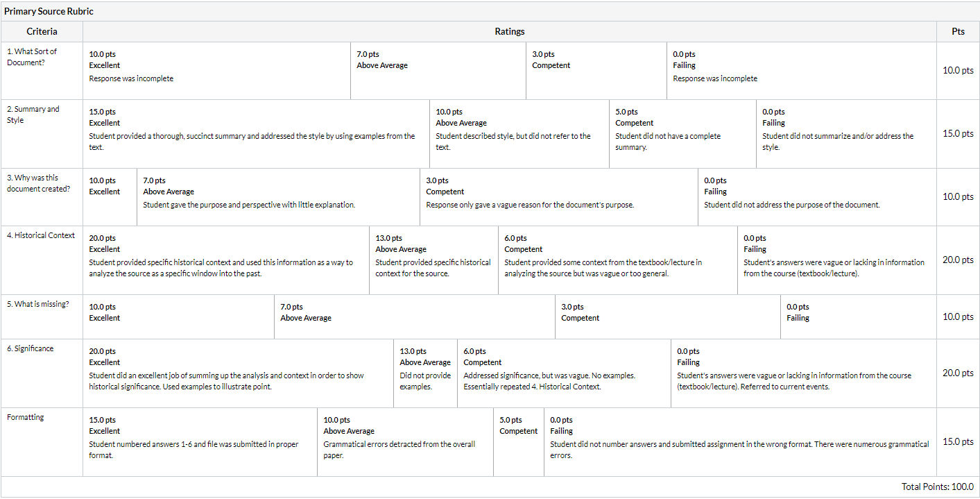
Task: Select the 10.0 pts Excellent rating for What Sort of Document
Action: pos(216,71)
